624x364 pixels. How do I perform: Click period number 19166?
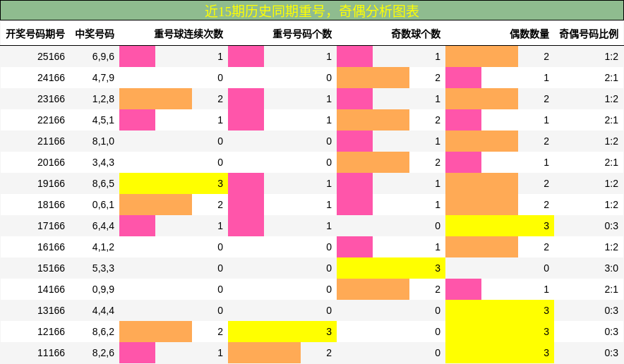[x=51, y=183]
